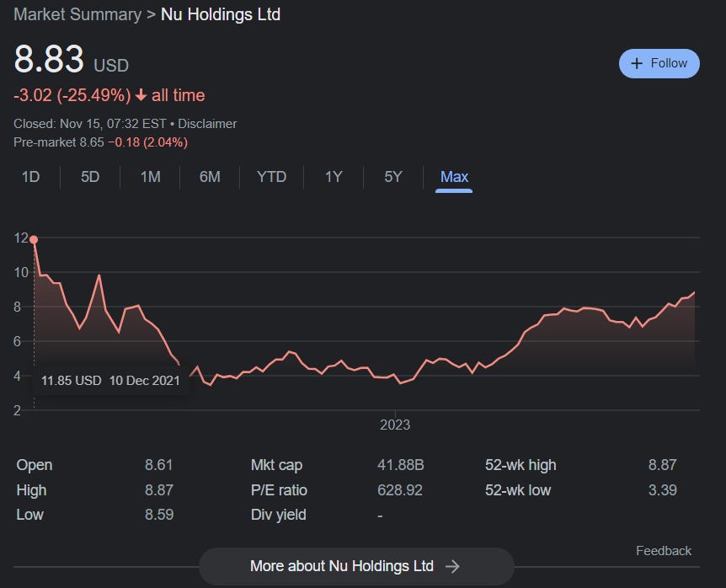Click the 11.85 USD tooltip price
This screenshot has width=726, height=588.
72,381
